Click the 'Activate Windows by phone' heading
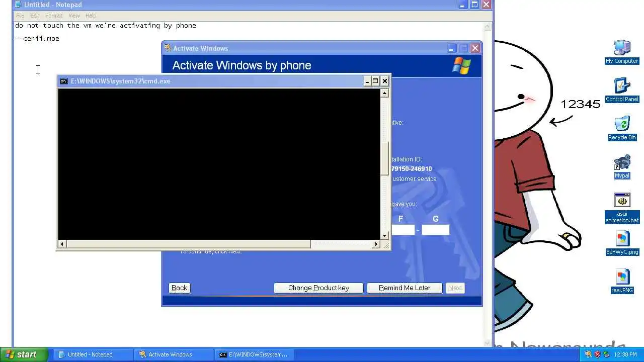Screen dimensions: 644x362 point(242,65)
